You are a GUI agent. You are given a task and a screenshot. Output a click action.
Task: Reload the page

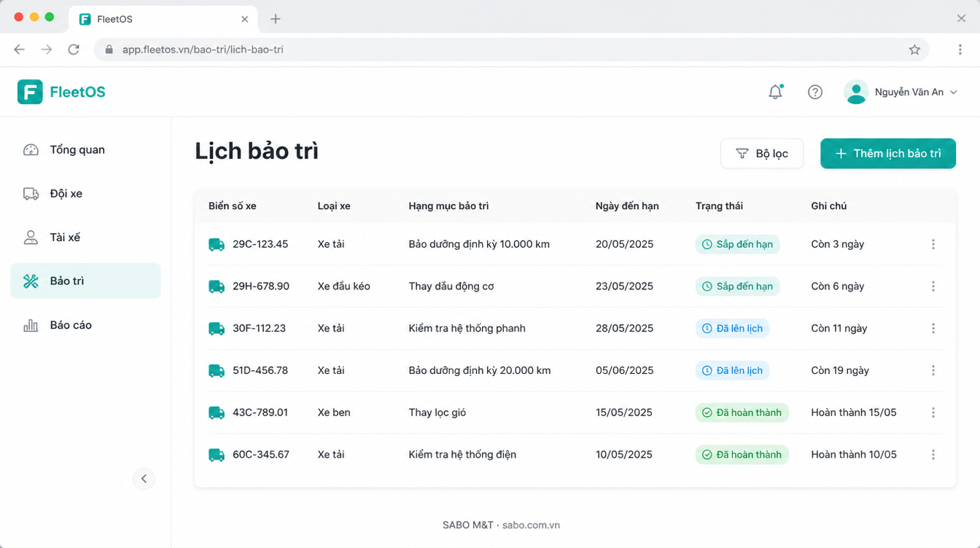(74, 50)
